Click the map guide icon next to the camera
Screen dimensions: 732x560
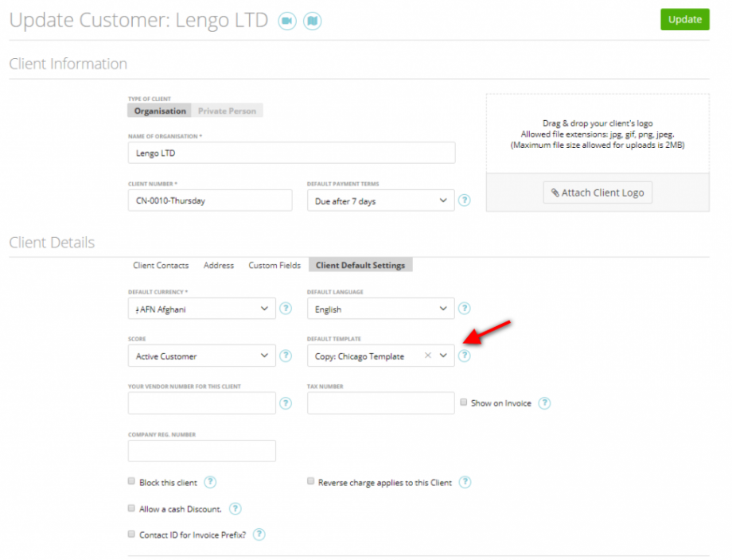312,21
